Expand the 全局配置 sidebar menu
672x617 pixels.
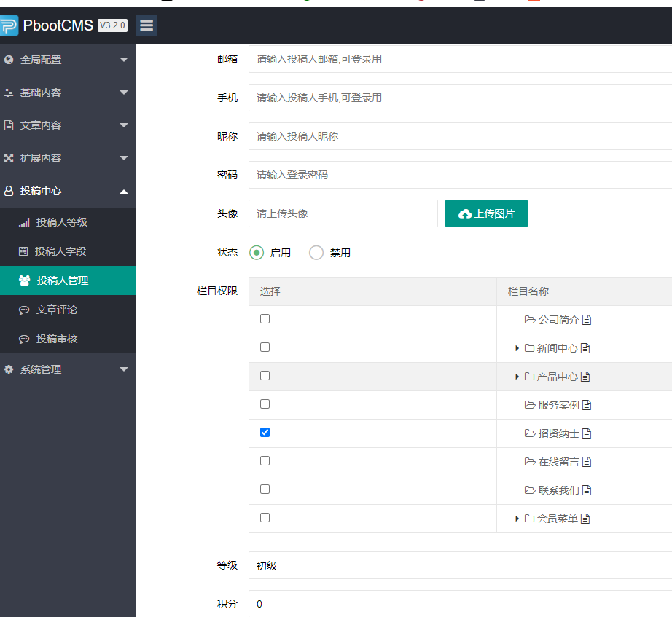click(66, 60)
